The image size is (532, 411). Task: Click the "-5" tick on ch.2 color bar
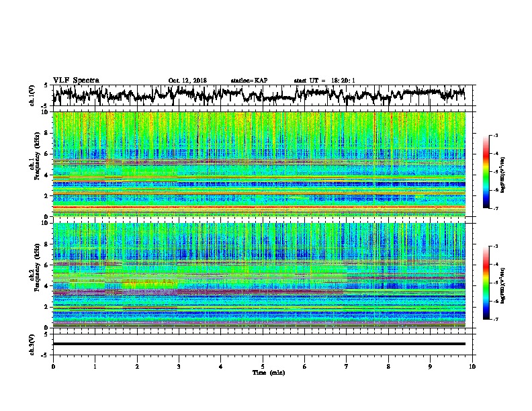coord(495,283)
